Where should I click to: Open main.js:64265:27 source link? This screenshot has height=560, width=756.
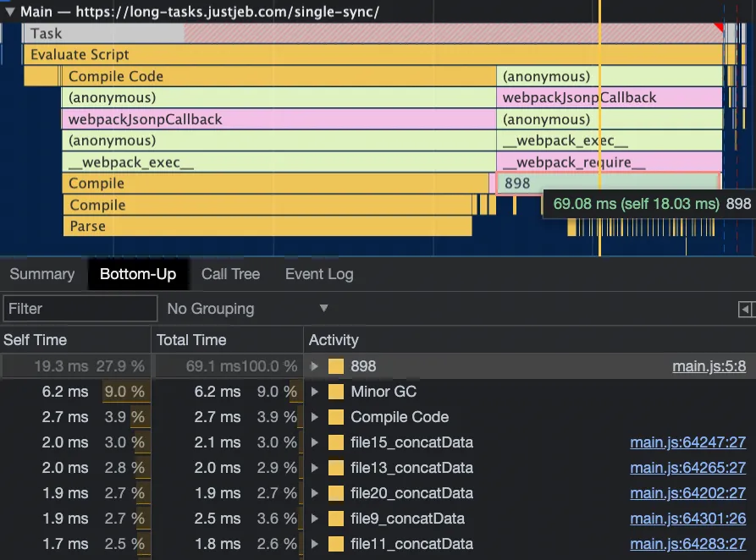pyautogui.click(x=688, y=468)
